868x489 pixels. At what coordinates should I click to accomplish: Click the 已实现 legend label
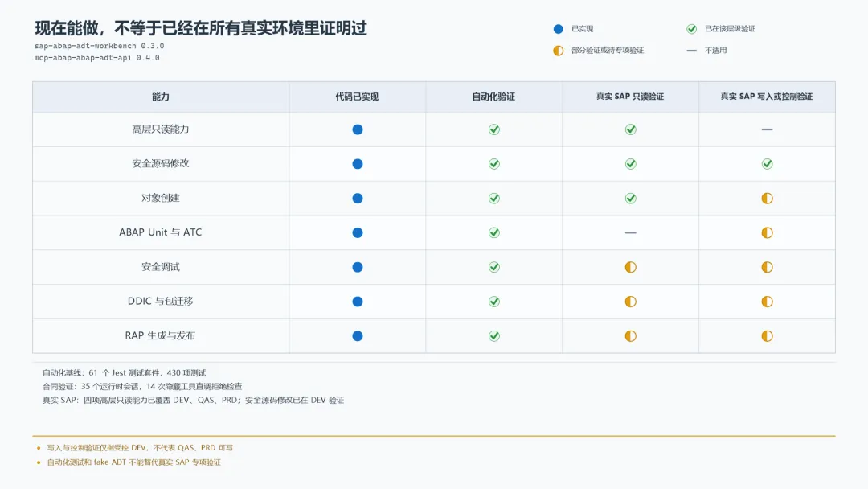(x=583, y=29)
